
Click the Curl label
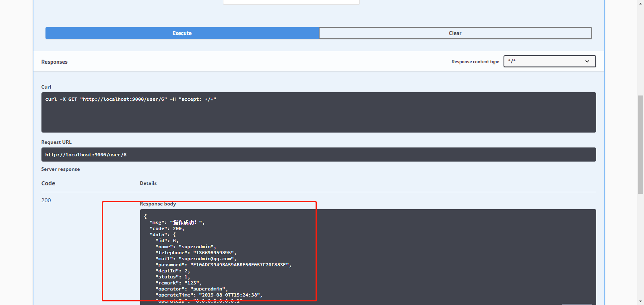point(46,87)
